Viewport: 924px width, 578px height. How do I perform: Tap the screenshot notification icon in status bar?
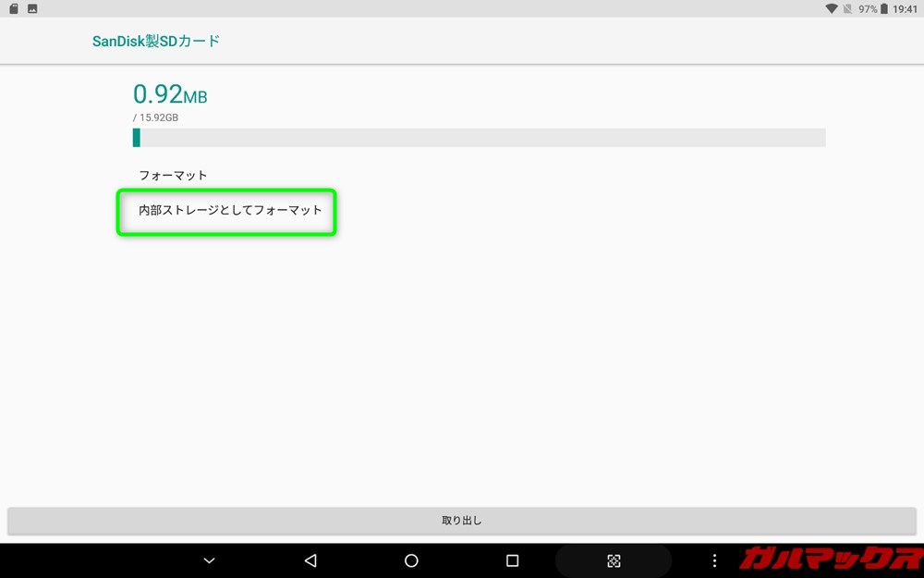click(x=32, y=8)
